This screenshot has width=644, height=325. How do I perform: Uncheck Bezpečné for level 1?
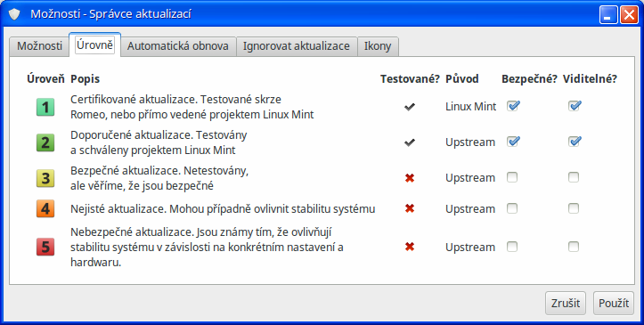tap(512, 106)
